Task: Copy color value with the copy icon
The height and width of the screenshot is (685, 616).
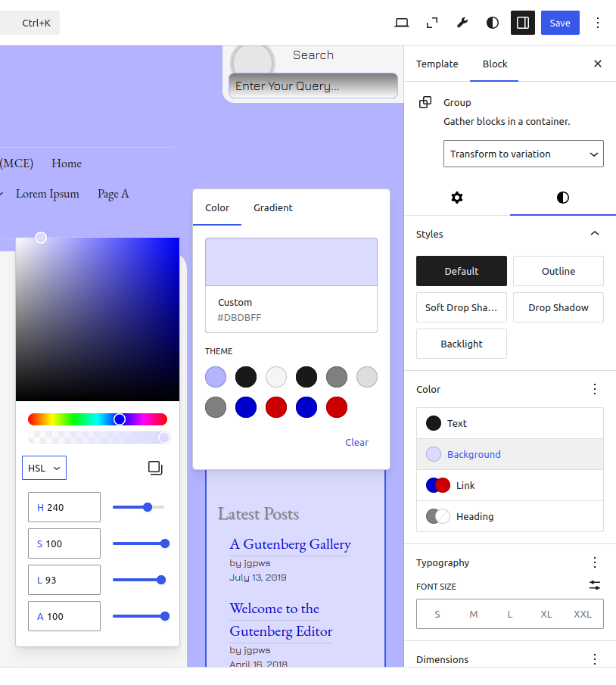Action: [155, 468]
